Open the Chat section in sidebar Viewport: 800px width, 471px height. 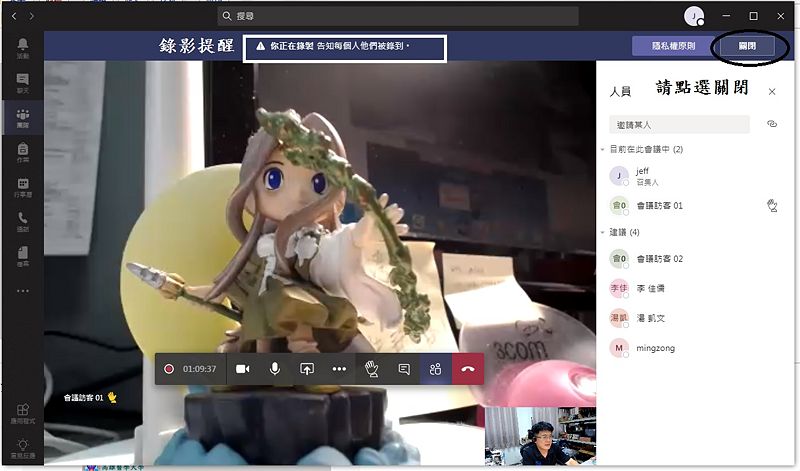pos(23,83)
